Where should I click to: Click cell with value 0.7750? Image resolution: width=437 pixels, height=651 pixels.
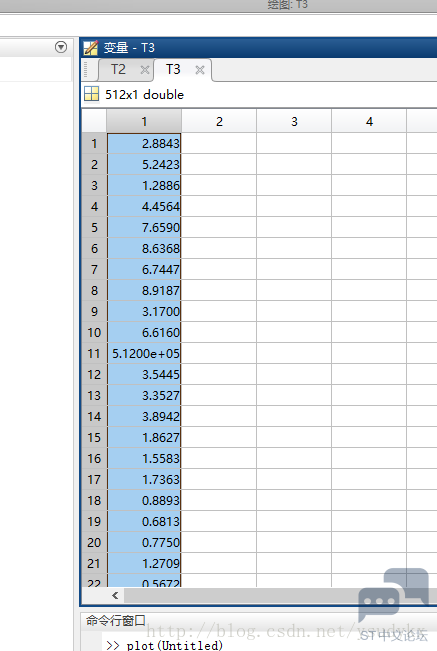click(x=144, y=543)
